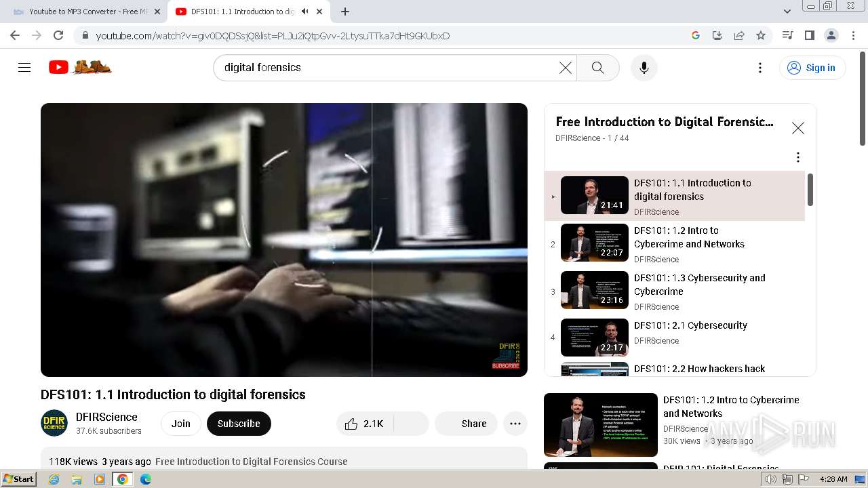Open a new browser tab
This screenshot has height=488, width=868.
pos(345,12)
